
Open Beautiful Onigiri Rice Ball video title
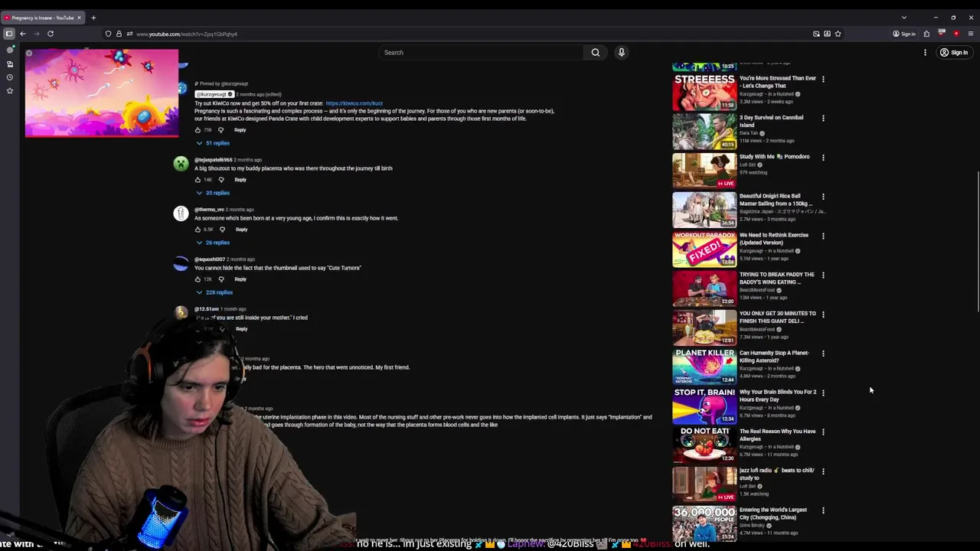tap(776, 200)
